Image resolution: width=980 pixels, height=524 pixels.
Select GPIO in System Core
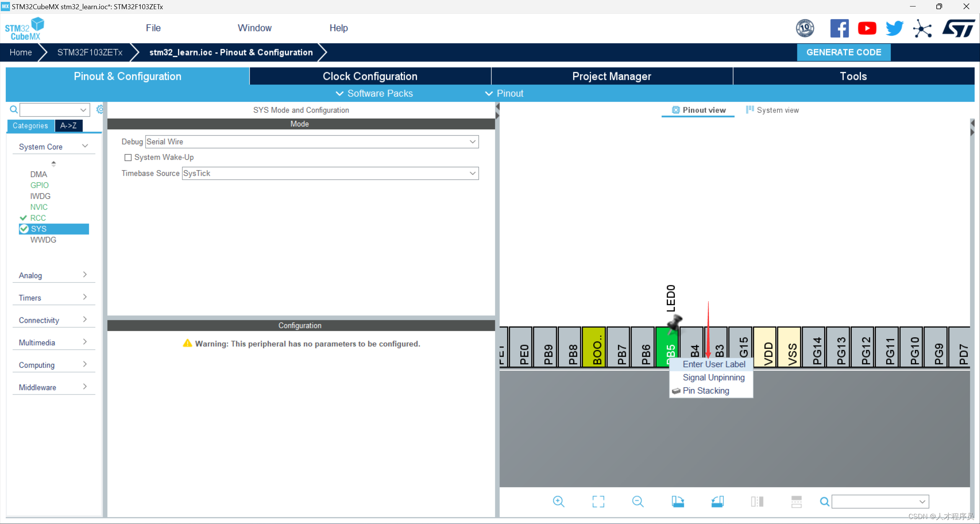point(39,185)
